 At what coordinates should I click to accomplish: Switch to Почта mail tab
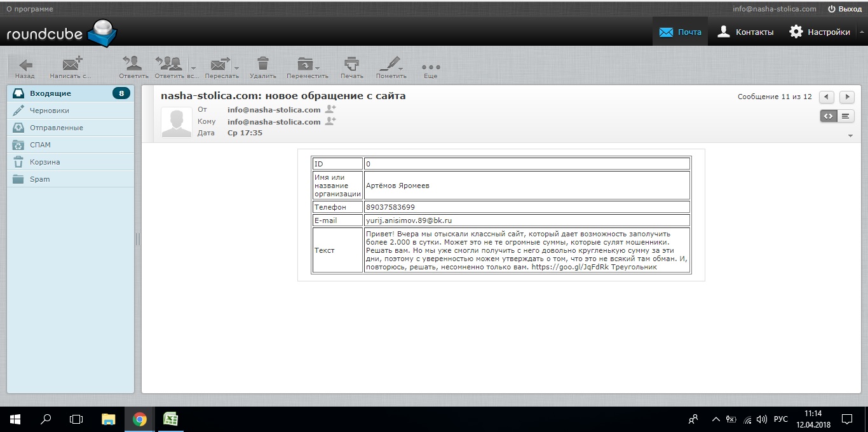tap(680, 32)
